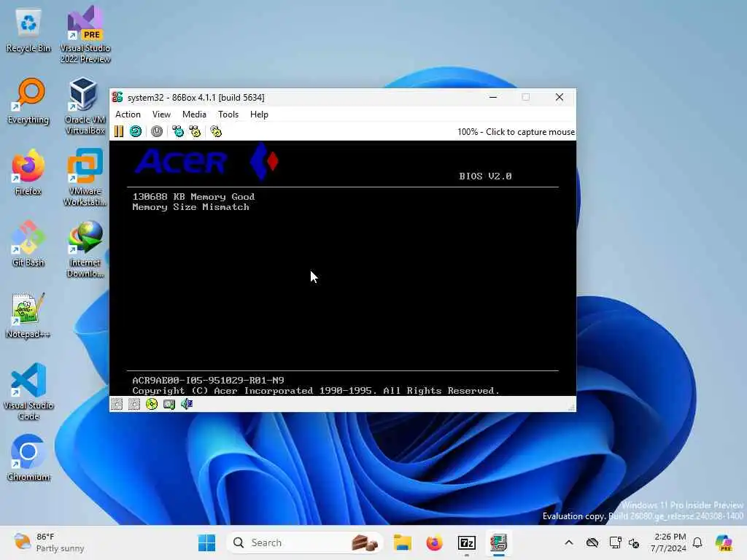Select Visual Studio 2022 Preview shortcut
The width and height of the screenshot is (747, 560).
[x=85, y=35]
